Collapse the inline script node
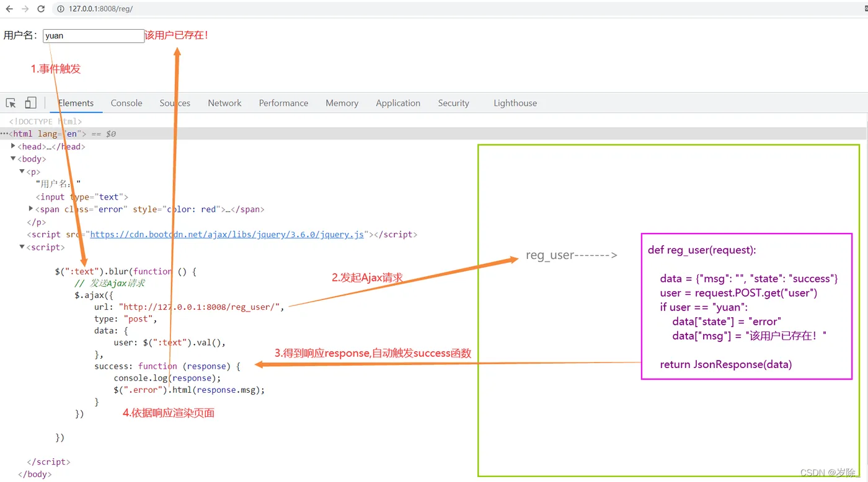Viewport: 868px width, 482px height. [x=22, y=247]
